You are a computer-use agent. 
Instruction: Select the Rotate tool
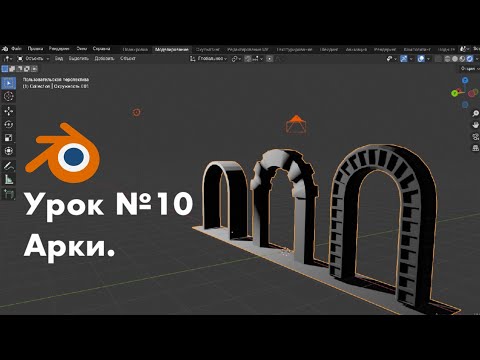pos(9,124)
